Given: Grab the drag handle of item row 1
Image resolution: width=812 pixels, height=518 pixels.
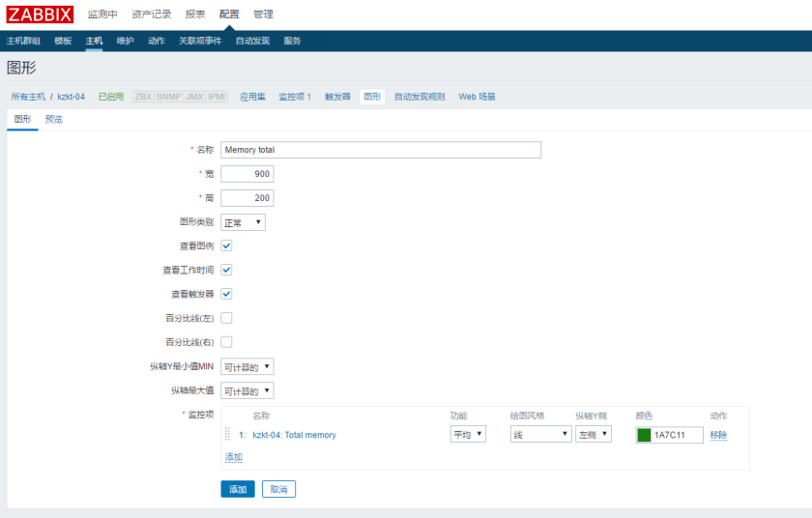Looking at the screenshot, I should pyautogui.click(x=227, y=434).
